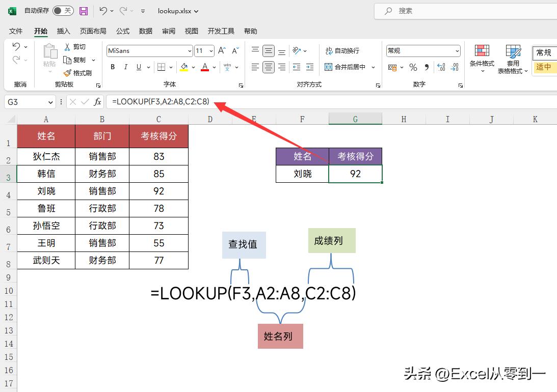Select center horizontally icon
557x392 pixels.
click(x=269, y=67)
